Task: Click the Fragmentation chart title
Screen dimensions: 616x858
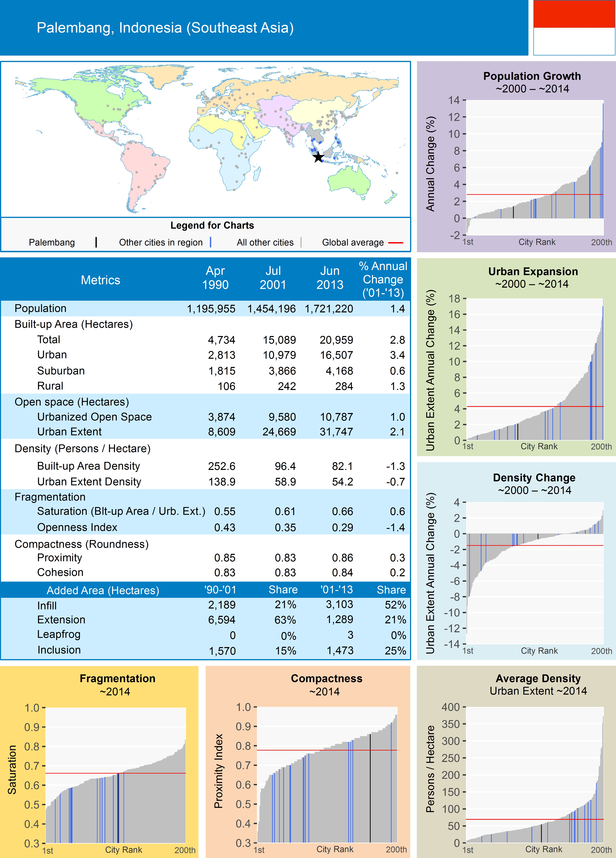Action: pyautogui.click(x=117, y=679)
